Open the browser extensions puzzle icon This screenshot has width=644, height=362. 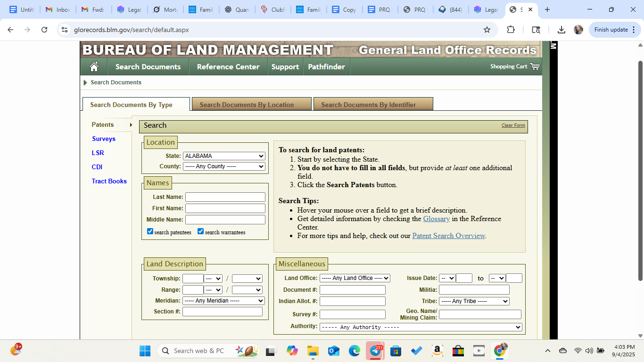click(x=511, y=30)
